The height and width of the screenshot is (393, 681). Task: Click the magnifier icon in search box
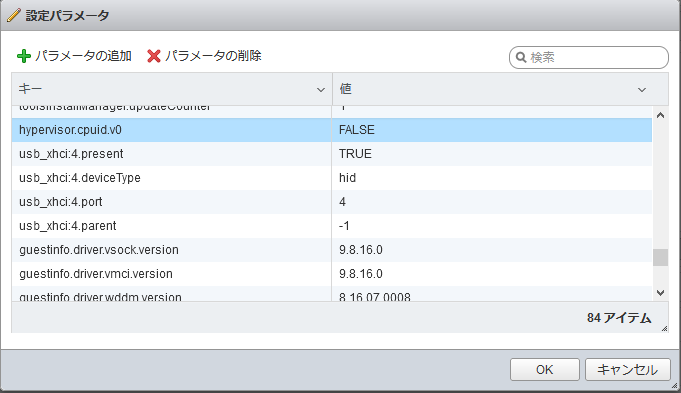pyautogui.click(x=521, y=57)
